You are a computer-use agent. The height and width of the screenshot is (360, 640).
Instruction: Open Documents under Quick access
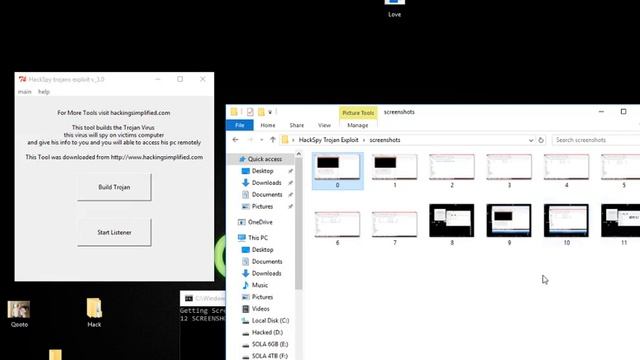pos(267,195)
